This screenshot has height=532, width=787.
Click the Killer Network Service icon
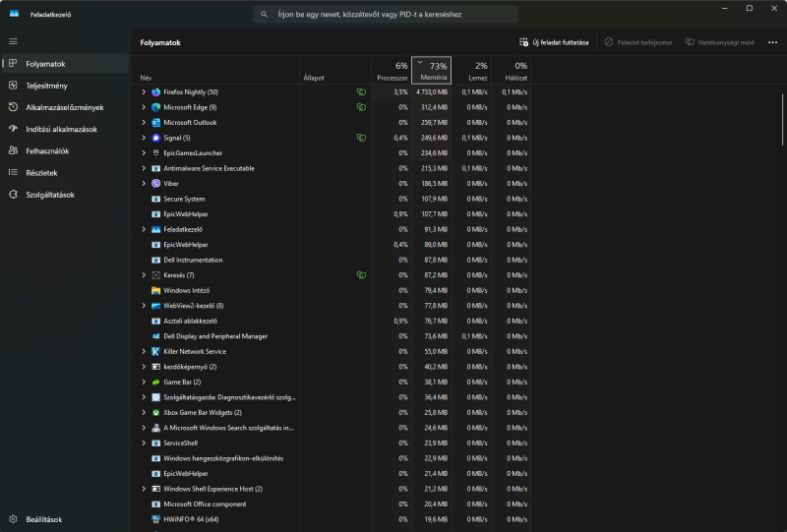[x=156, y=351]
